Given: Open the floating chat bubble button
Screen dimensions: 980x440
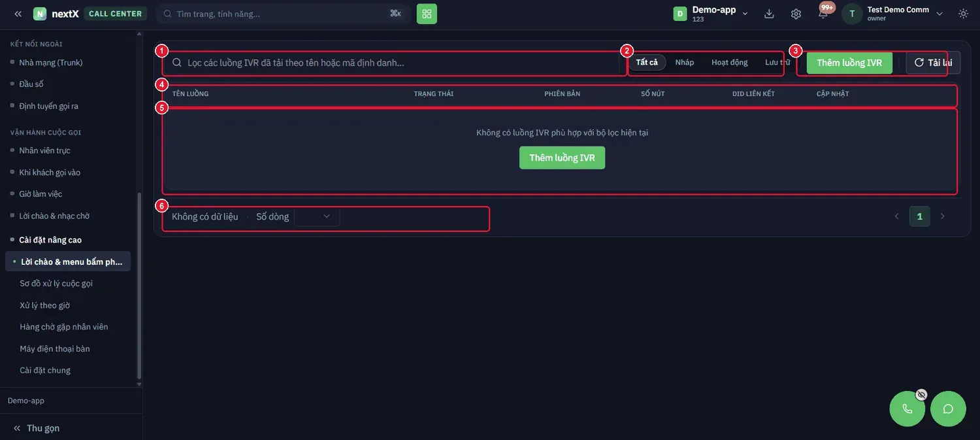Looking at the screenshot, I should pos(948,409).
